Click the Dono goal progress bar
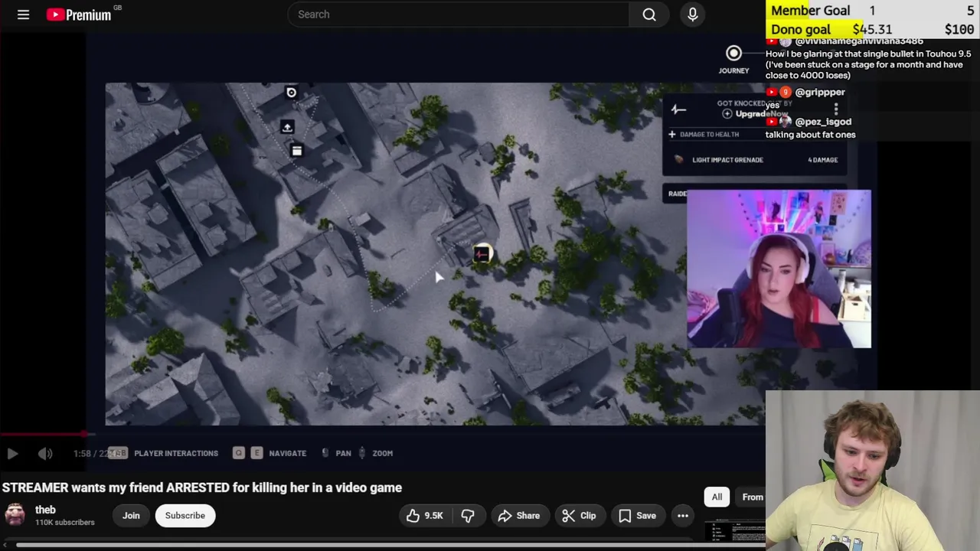 tap(872, 29)
